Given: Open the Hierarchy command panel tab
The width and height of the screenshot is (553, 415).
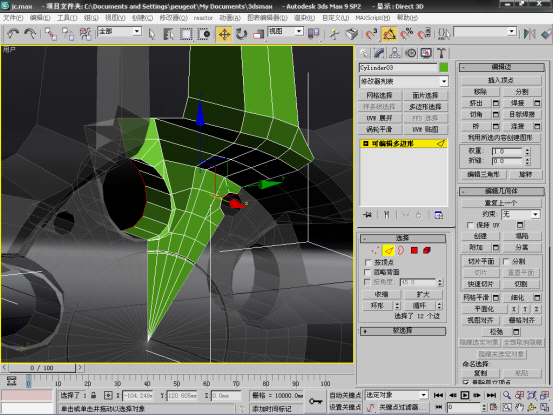Looking at the screenshot, I should (x=395, y=53).
